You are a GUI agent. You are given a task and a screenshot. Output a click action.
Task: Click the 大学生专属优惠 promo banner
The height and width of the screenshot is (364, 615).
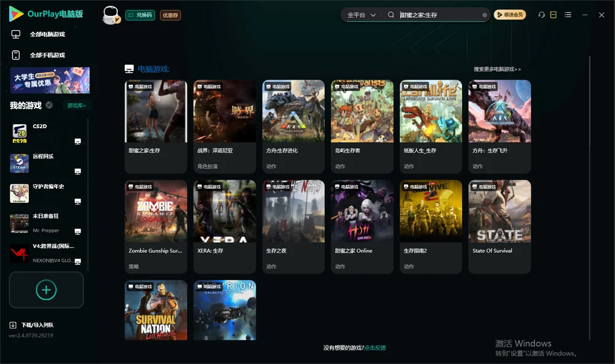tap(50, 80)
